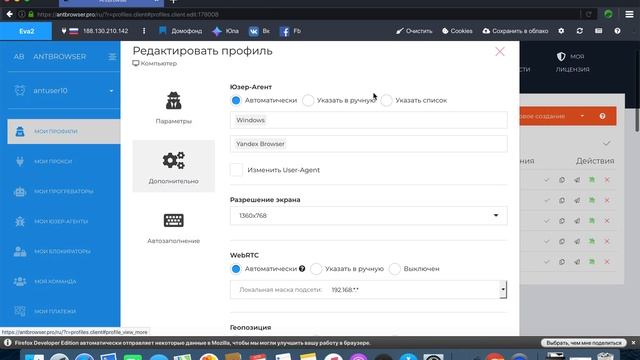Click Выбрать, чем мне поделиться button

tap(584, 343)
